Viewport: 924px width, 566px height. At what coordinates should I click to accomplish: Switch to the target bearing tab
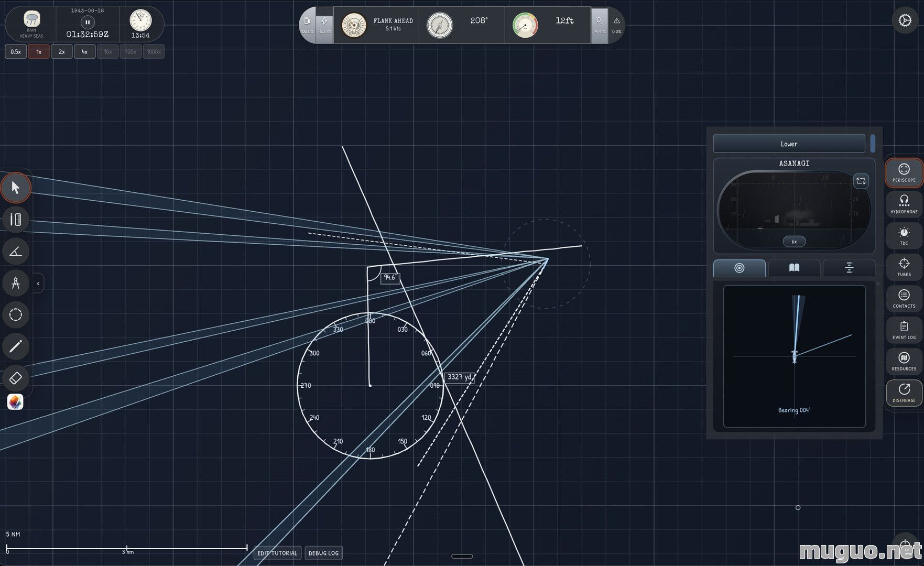pyautogui.click(x=739, y=268)
